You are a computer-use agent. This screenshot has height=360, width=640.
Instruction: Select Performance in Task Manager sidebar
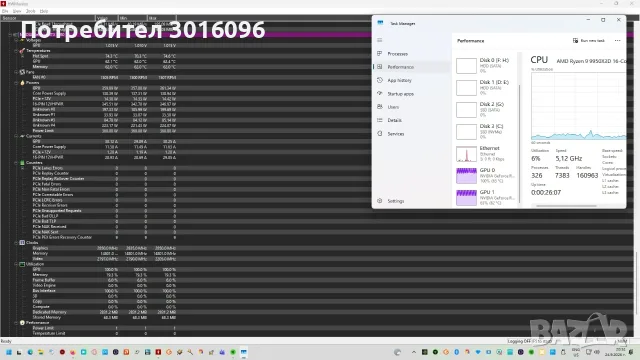click(x=412, y=67)
